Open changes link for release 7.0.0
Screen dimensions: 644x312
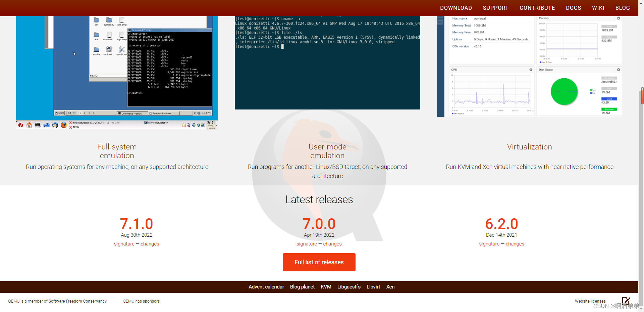[332, 244]
